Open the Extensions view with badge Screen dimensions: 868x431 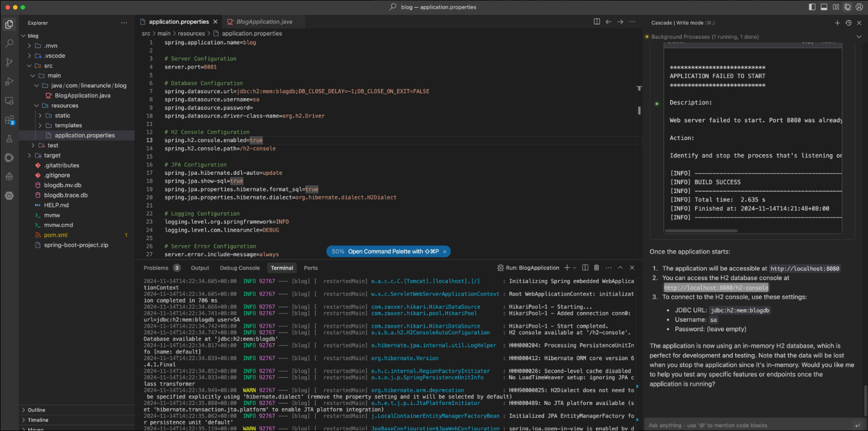click(9, 120)
